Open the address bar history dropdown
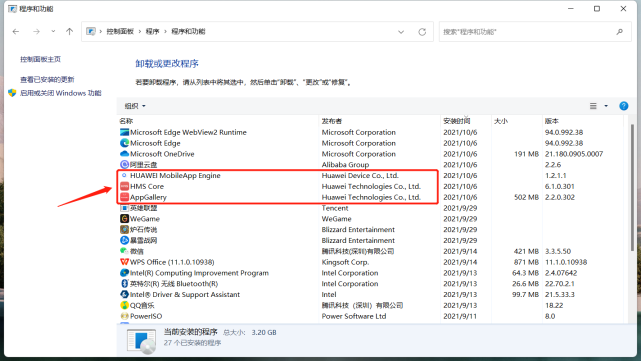 point(401,32)
